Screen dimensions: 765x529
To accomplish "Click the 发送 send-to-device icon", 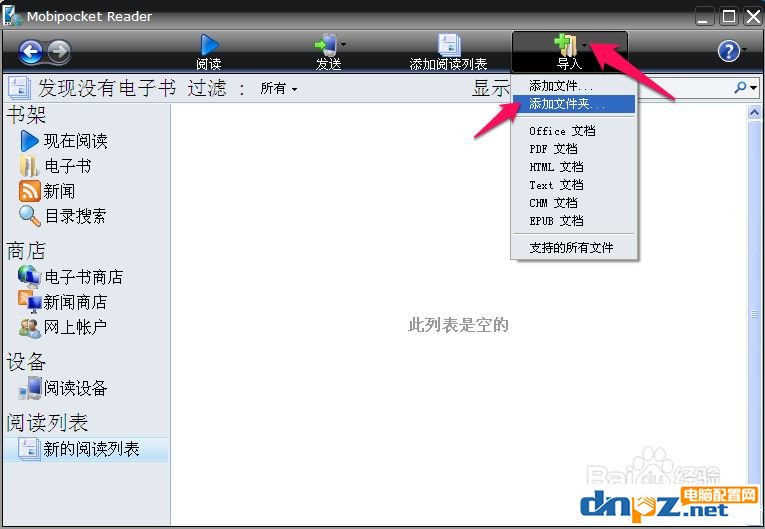I will pyautogui.click(x=326, y=44).
